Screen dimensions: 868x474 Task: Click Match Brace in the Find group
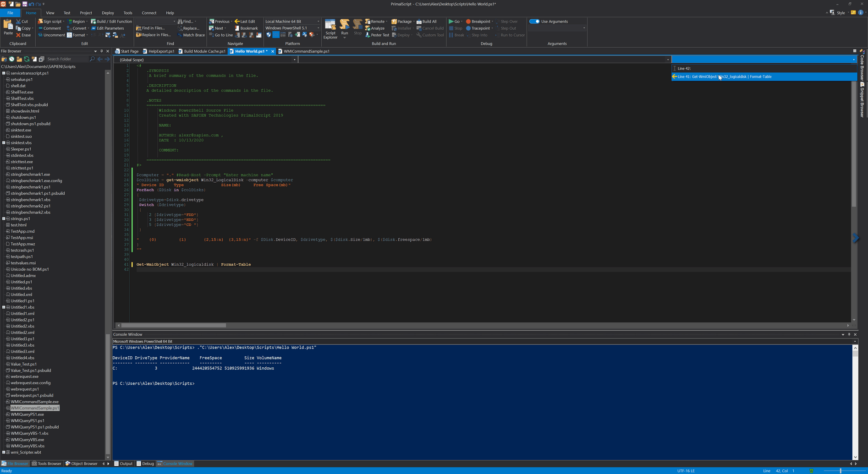pos(191,35)
